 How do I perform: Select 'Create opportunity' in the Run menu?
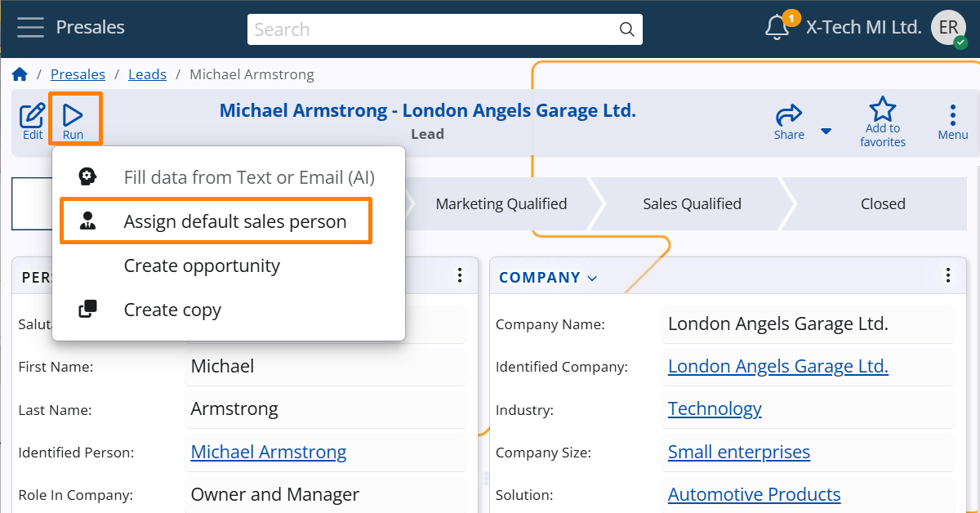201,265
